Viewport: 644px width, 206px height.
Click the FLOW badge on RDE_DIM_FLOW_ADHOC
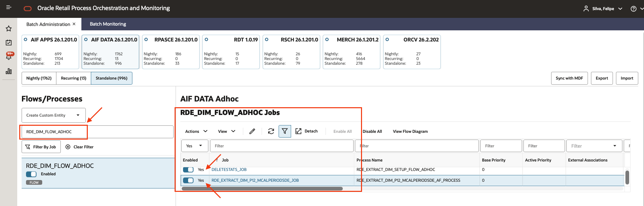click(x=34, y=182)
